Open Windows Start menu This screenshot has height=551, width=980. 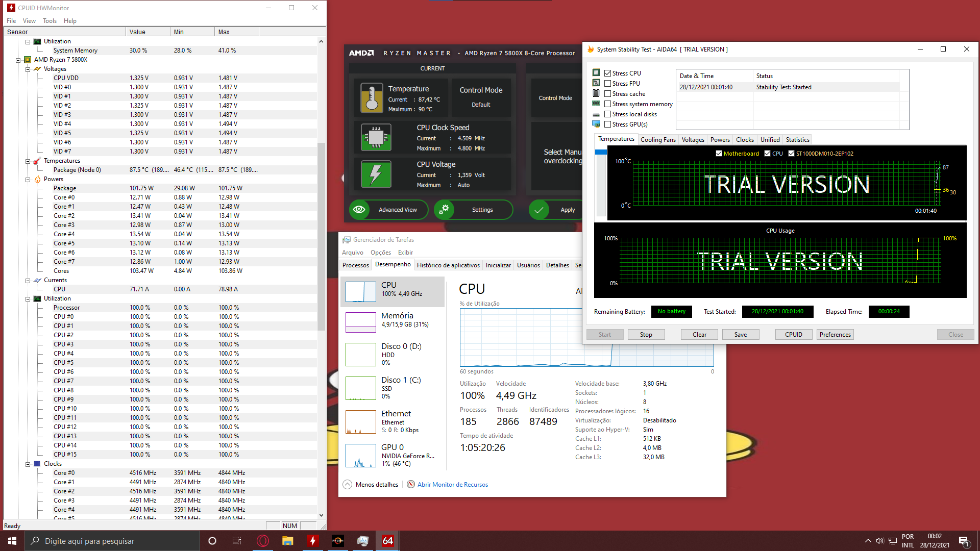[12, 541]
